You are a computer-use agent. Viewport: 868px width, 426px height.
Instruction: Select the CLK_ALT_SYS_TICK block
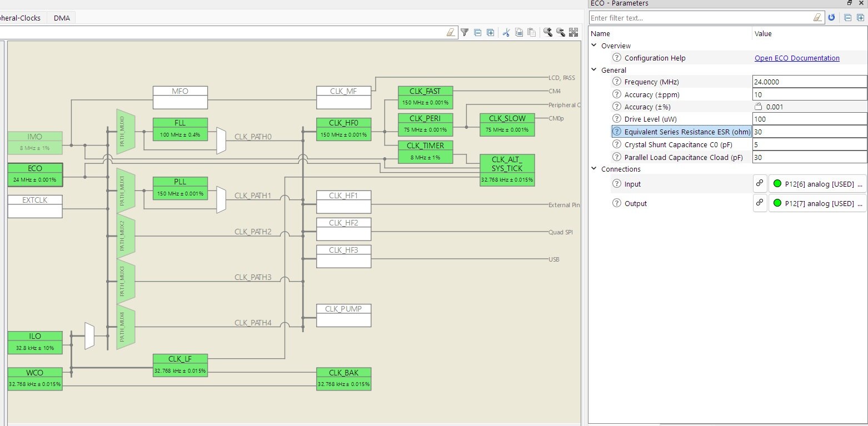coord(507,170)
